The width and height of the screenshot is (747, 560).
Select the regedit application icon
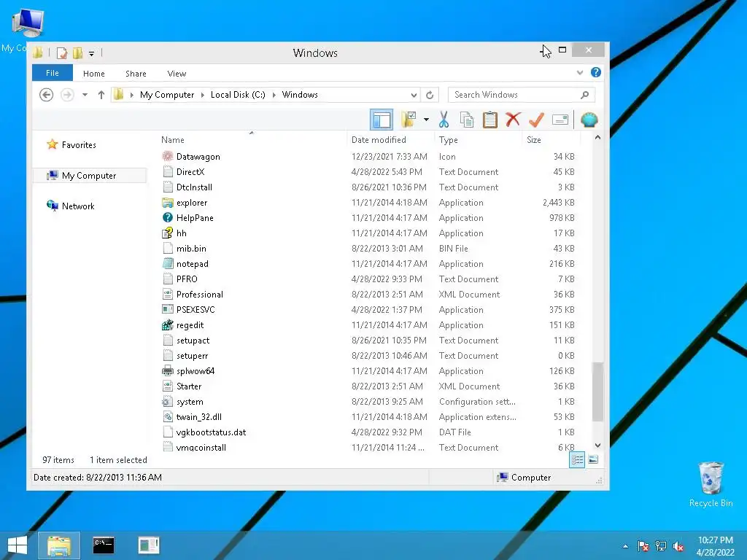click(167, 324)
